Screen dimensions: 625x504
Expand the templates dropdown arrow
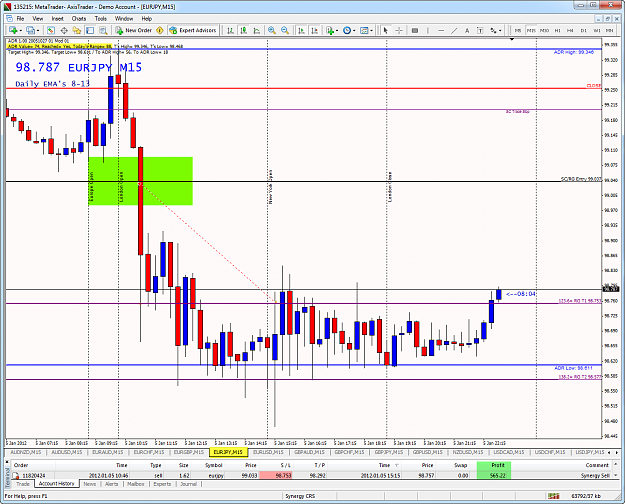pyautogui.click(x=371, y=30)
